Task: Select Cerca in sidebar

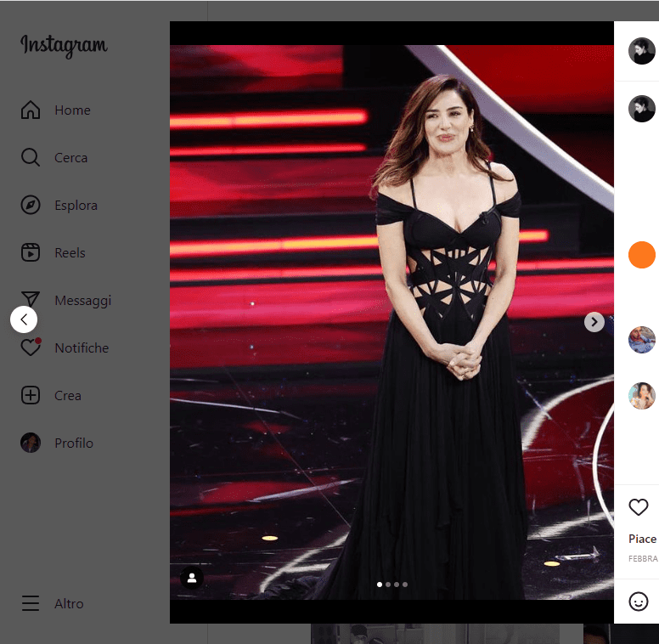Action: (71, 158)
